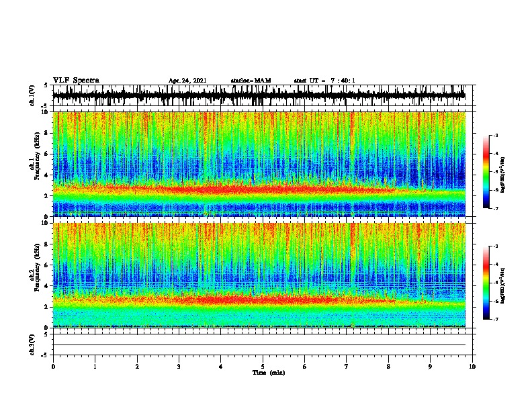
Task: Click the ch.2 color bar log(PSD) label
Action: click(x=502, y=285)
